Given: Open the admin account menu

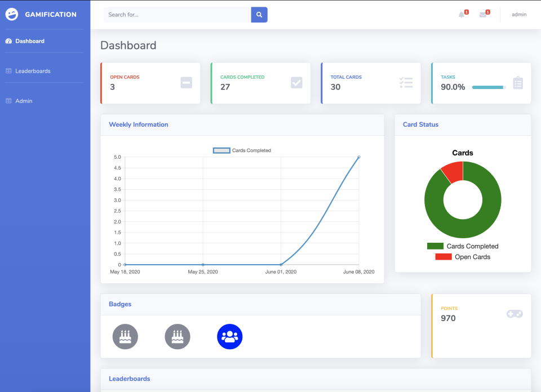Looking at the screenshot, I should [518, 14].
